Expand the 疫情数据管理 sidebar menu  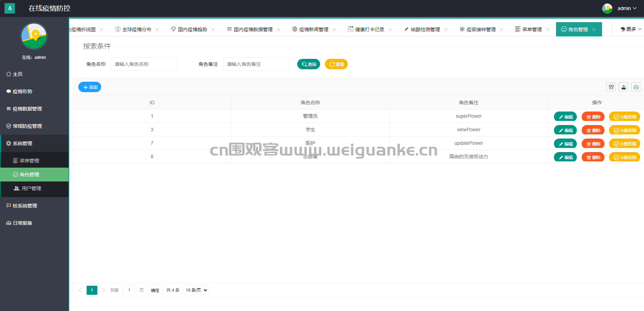(x=27, y=109)
